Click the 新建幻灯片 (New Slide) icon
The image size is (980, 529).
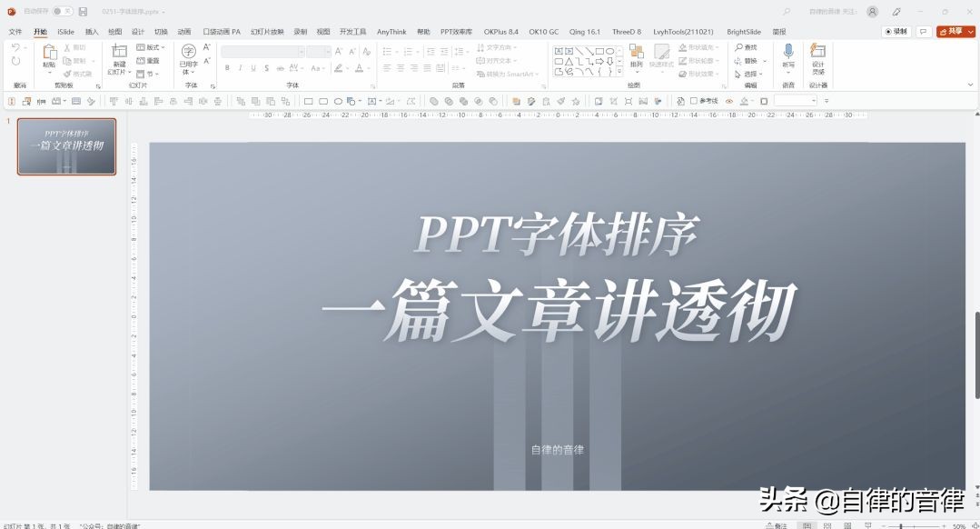point(118,52)
